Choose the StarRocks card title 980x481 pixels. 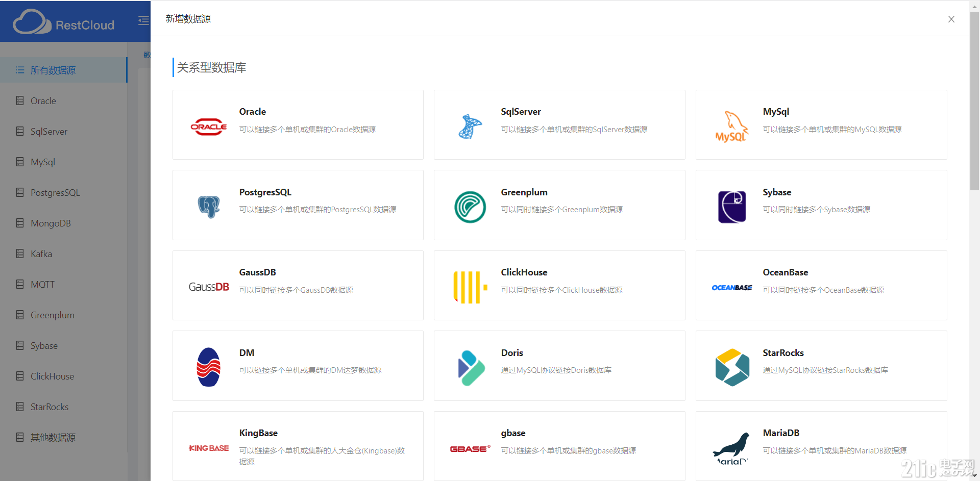(783, 353)
